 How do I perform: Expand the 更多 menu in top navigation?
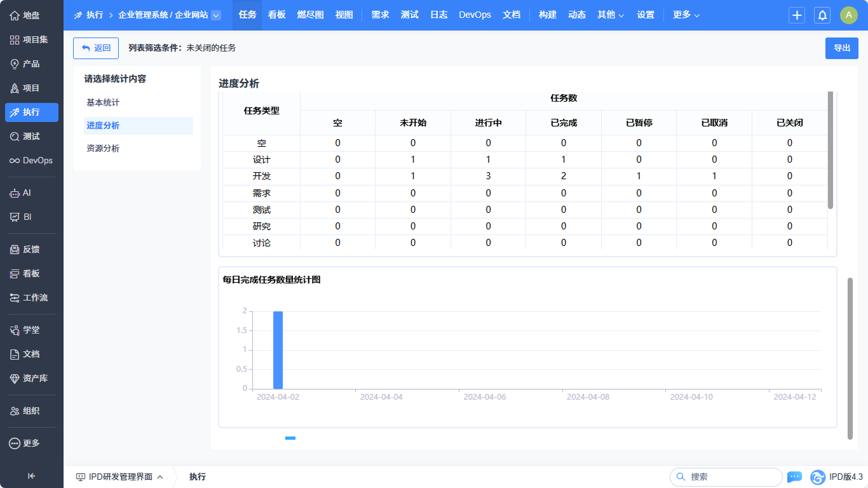[686, 15]
